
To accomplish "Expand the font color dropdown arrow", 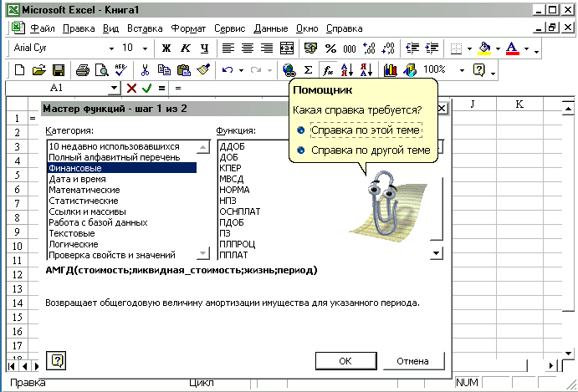I will point(526,48).
